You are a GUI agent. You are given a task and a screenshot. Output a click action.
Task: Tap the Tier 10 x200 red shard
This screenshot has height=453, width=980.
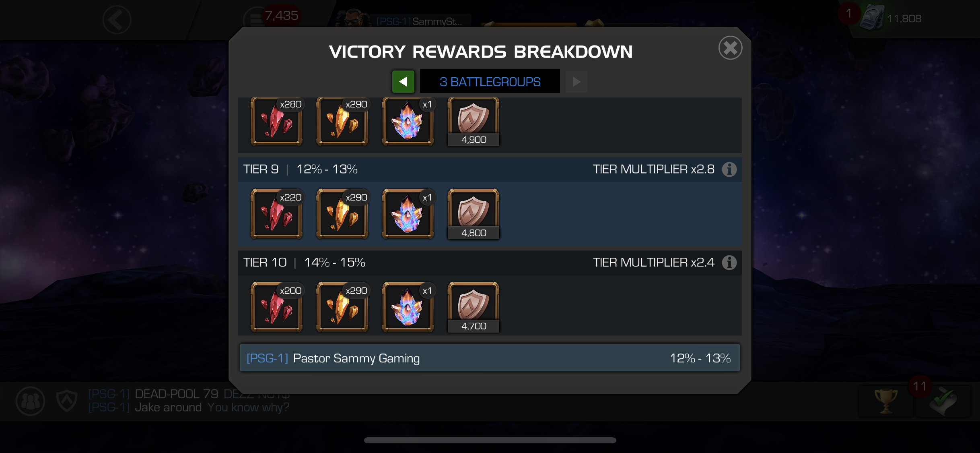tap(276, 307)
